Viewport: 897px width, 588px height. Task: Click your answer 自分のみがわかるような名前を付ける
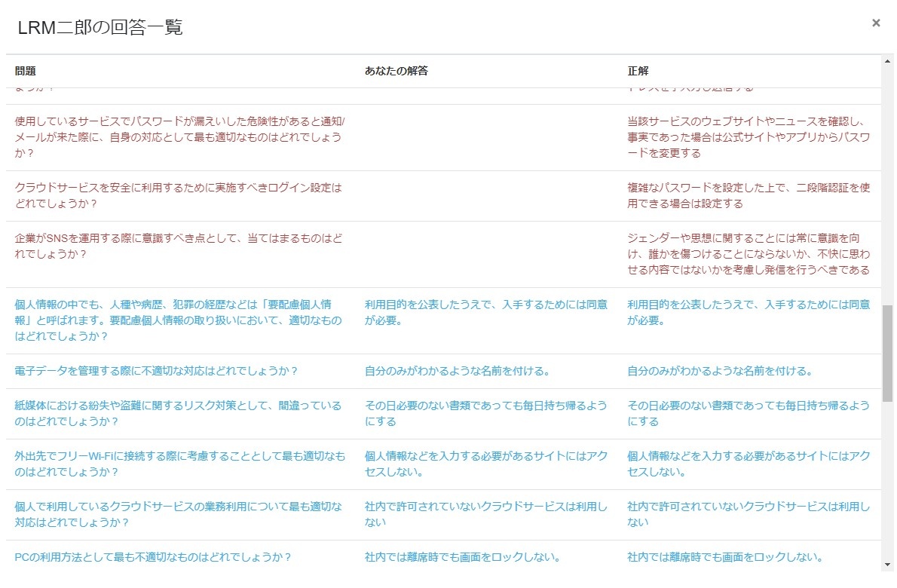point(458,371)
